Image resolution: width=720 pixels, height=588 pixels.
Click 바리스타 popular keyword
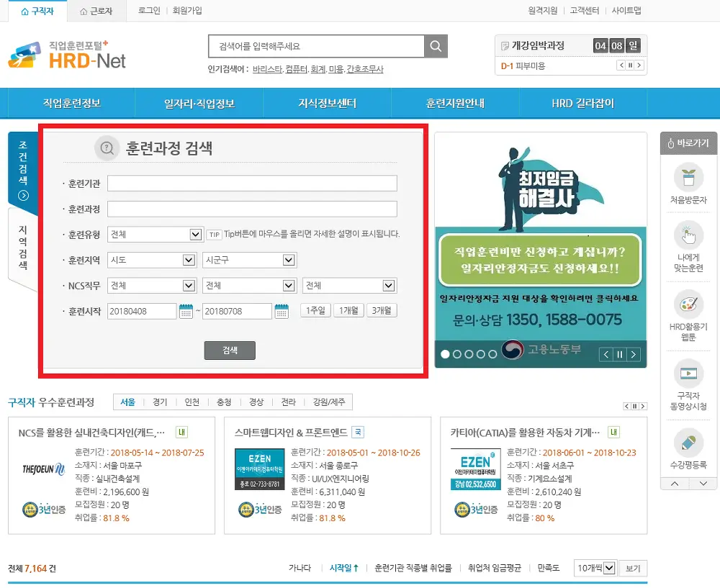[267, 69]
